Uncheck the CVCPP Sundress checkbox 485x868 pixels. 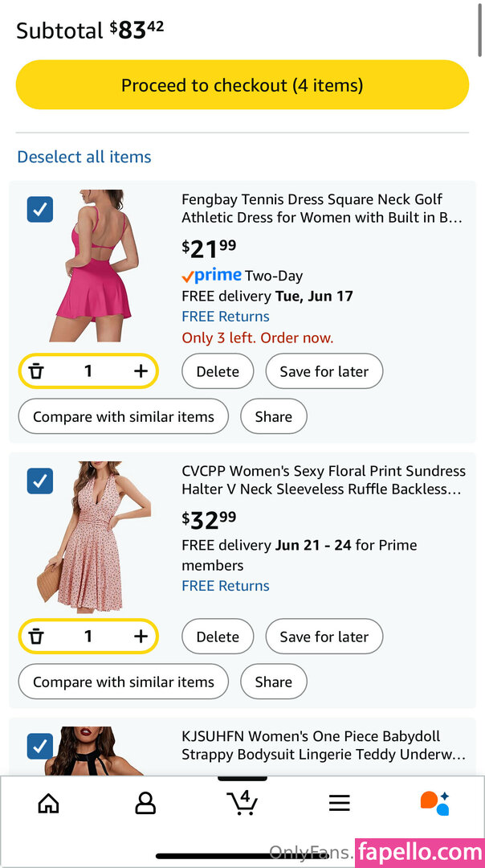40,481
